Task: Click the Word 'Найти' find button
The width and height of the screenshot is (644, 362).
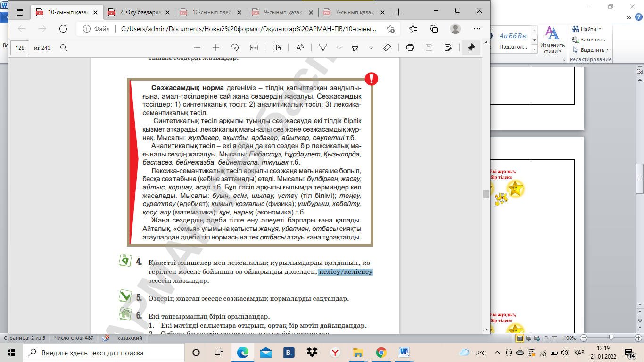Action: pyautogui.click(x=585, y=29)
